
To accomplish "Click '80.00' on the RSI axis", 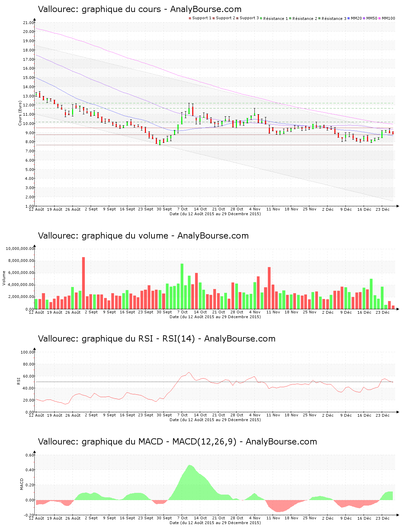I will point(28,364).
